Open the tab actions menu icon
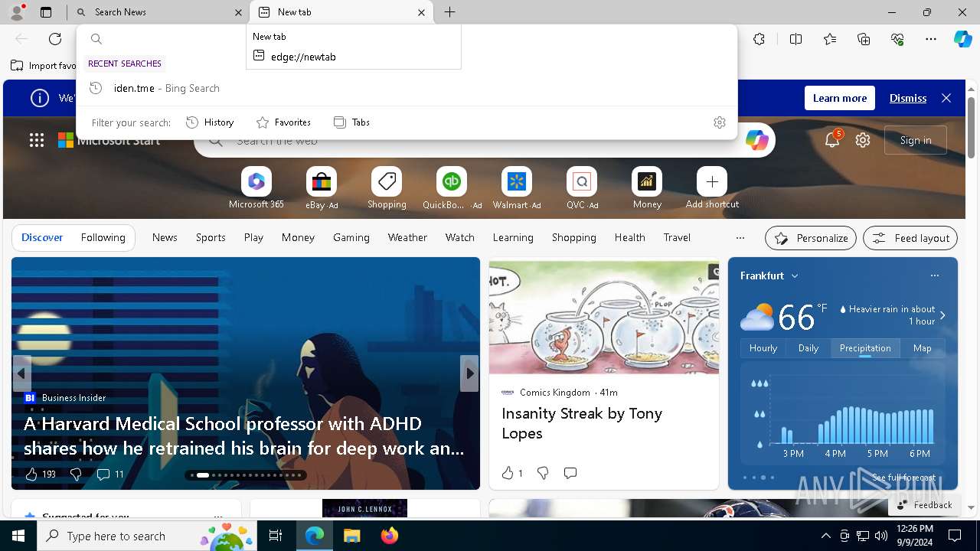 pyautogui.click(x=46, y=12)
